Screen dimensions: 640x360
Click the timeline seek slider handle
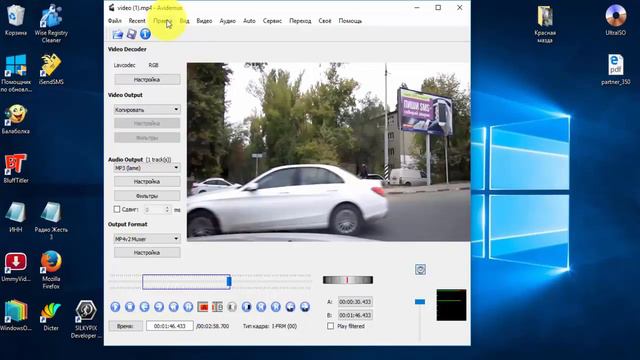coord(229,281)
